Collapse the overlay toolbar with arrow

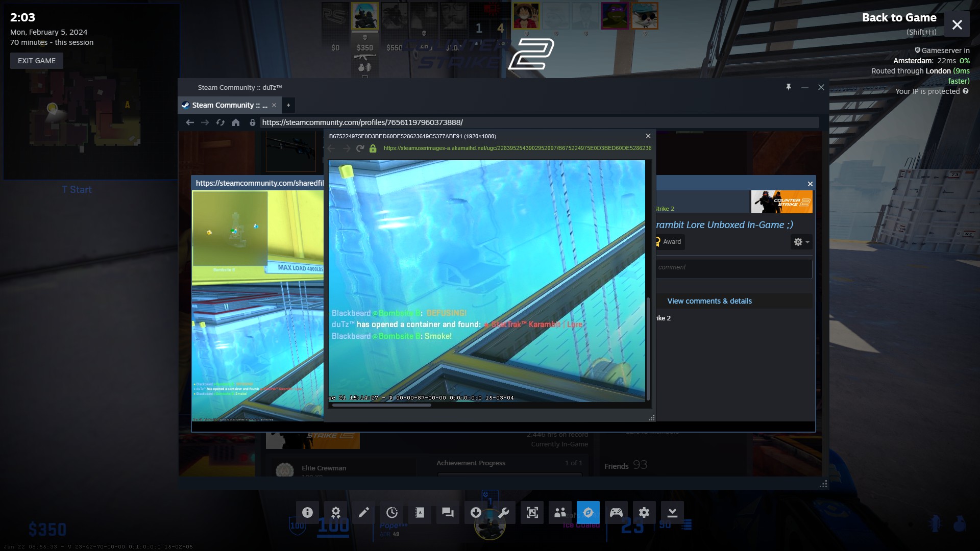click(x=672, y=513)
